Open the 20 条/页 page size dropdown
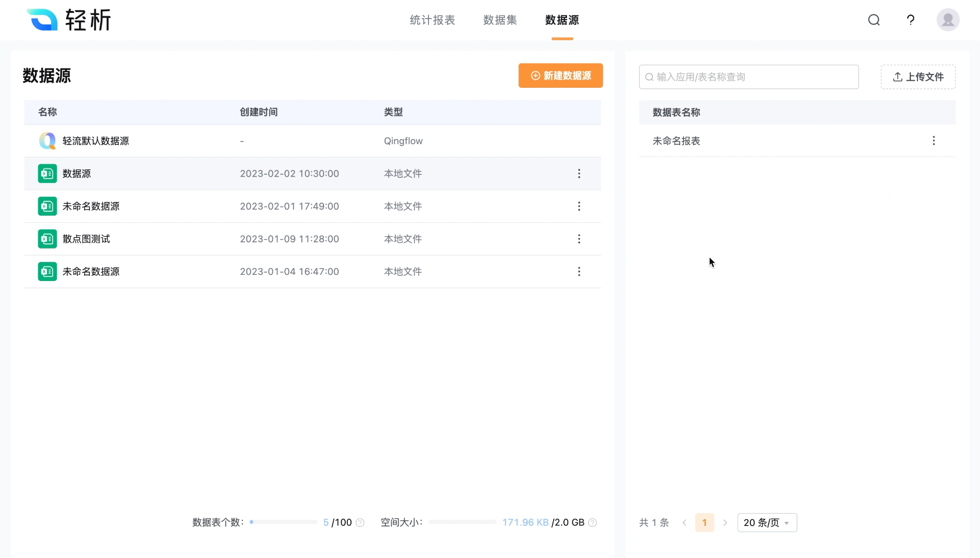The height and width of the screenshot is (558, 980). [x=767, y=523]
